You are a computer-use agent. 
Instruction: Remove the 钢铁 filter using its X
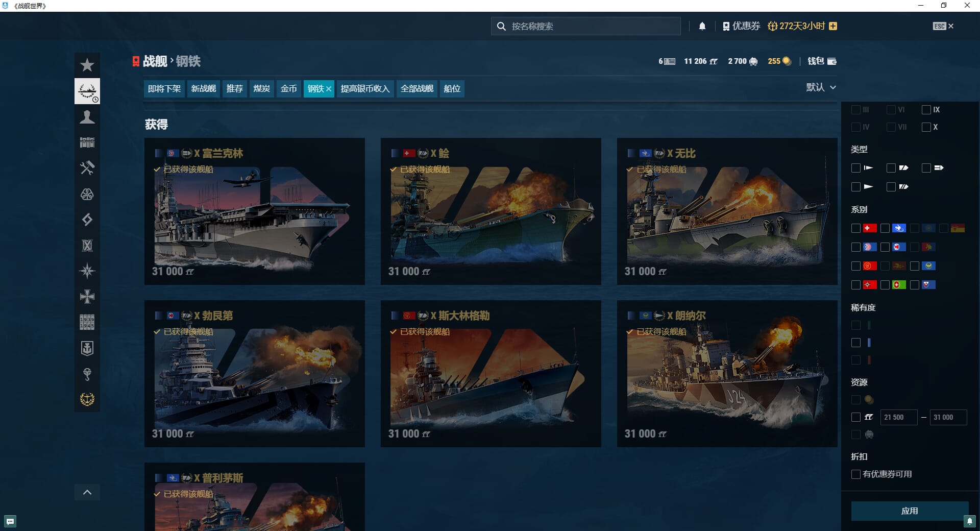coord(329,89)
